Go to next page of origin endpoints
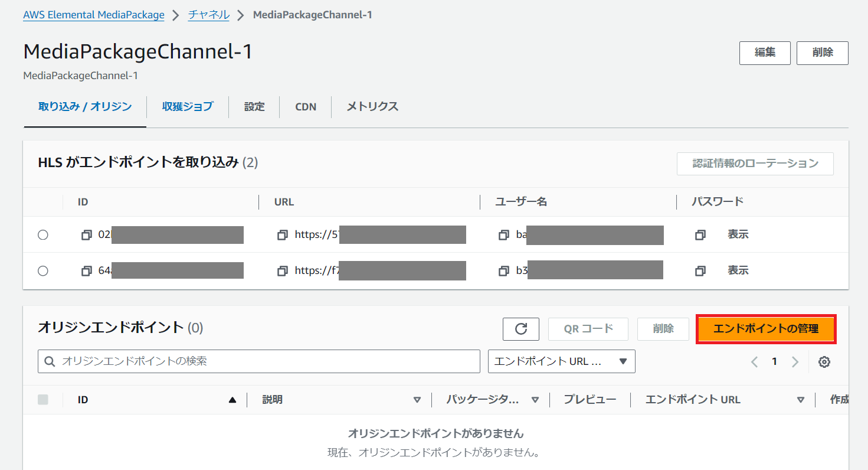Image resolution: width=868 pixels, height=470 pixels. tap(795, 362)
